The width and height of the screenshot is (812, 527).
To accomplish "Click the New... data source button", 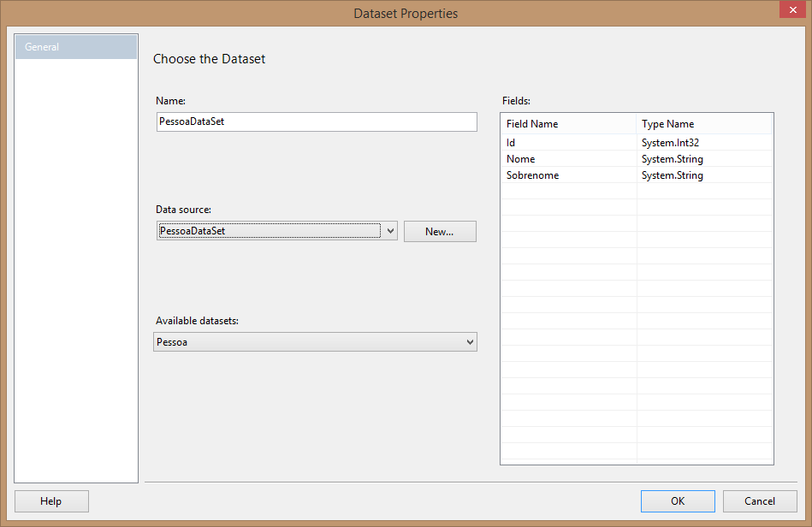I will 439,232.
